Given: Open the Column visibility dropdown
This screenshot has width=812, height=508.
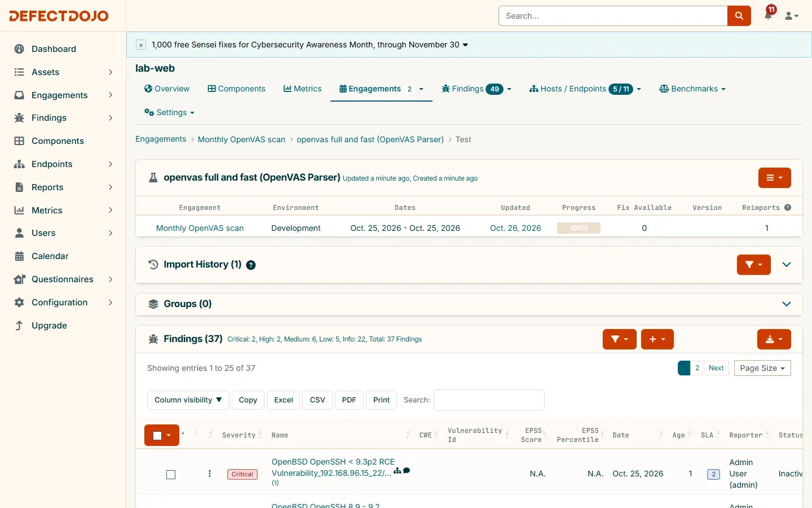Looking at the screenshot, I should (x=188, y=400).
